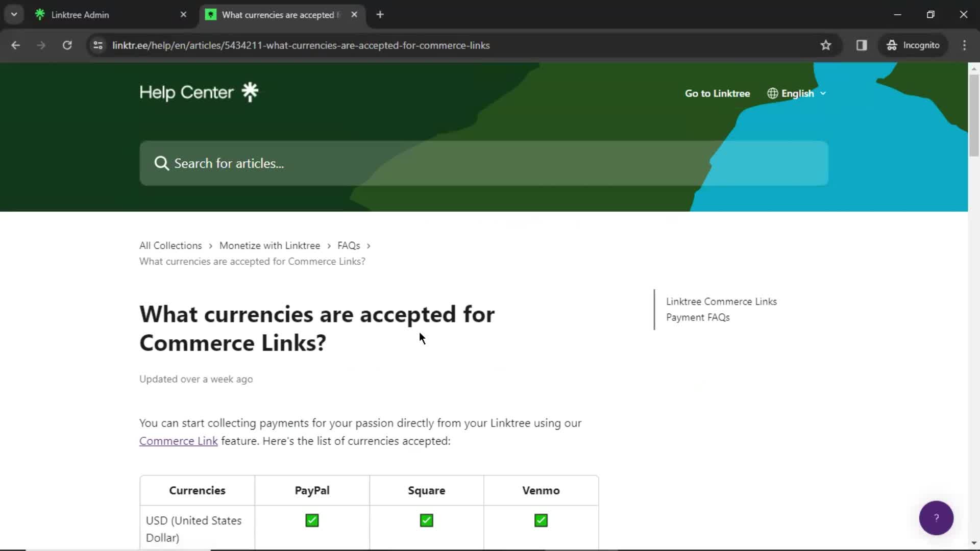Click the Linktree asterisk logo icon
Image resolution: width=980 pixels, height=551 pixels.
point(250,92)
